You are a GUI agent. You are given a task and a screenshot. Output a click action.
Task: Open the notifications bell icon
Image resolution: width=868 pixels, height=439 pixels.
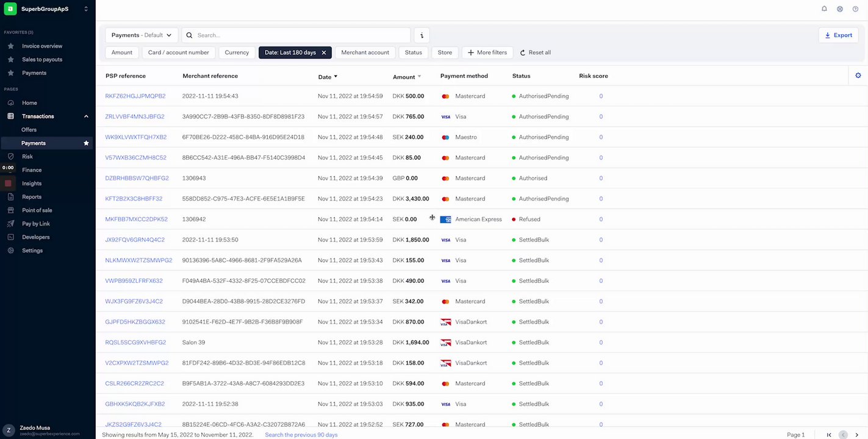[825, 9]
